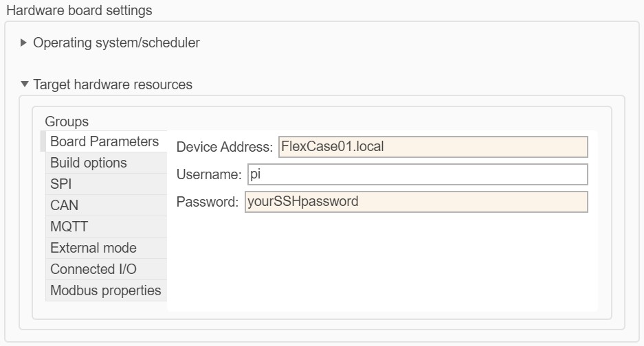The height and width of the screenshot is (346, 644).
Task: Open the Build options group
Action: tap(89, 163)
